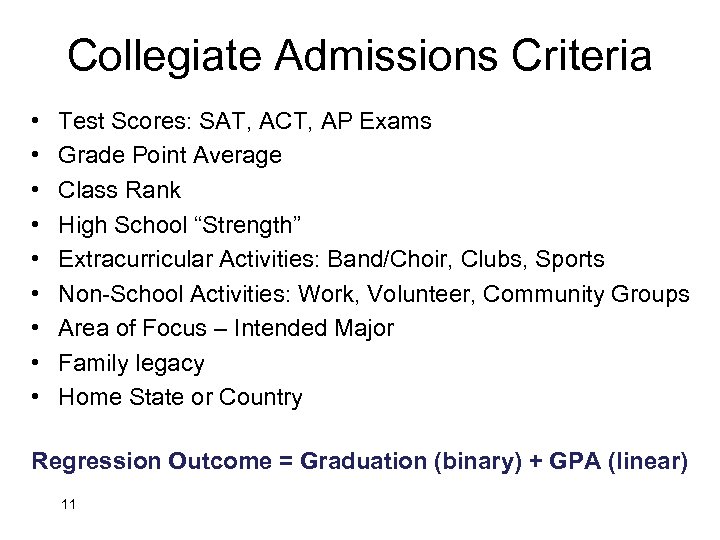Click the bullet marker beside "Family legacy"
Image resolution: width=720 pixels, height=540 pixels.
point(36,364)
